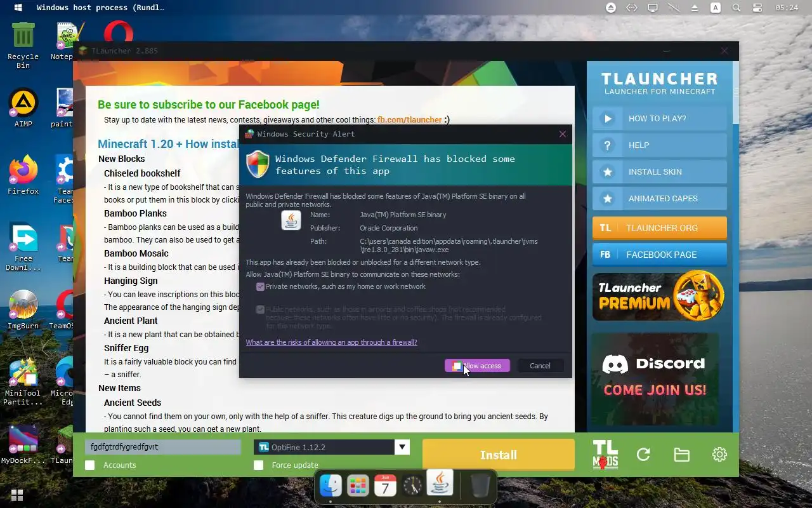Click the refresh icon in TLauncher
Screen dimensions: 812x508
(643, 455)
